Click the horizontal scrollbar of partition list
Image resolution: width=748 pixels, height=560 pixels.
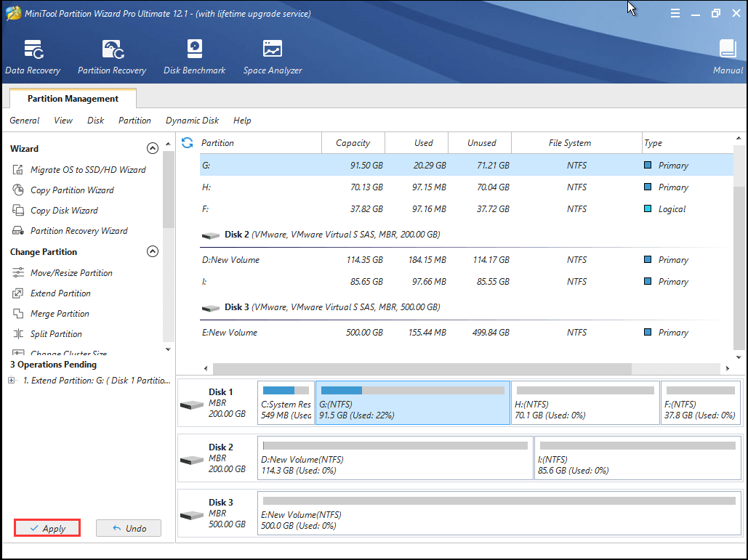422,368
